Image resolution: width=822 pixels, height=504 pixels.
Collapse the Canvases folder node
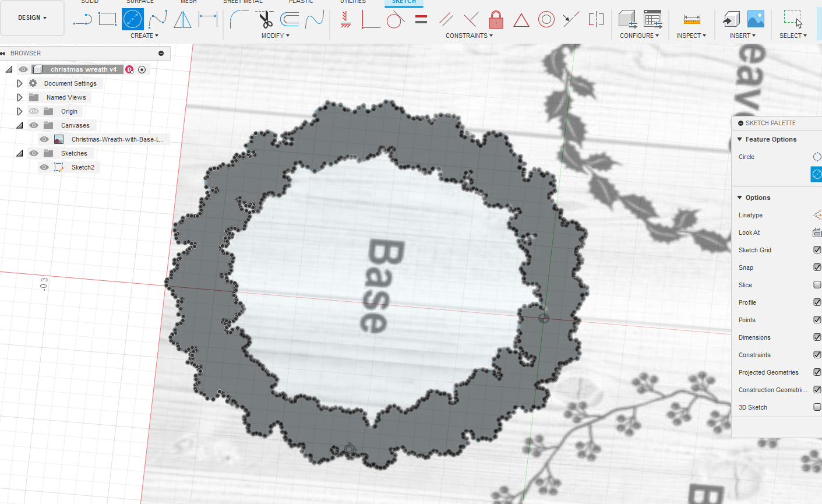pyautogui.click(x=19, y=125)
